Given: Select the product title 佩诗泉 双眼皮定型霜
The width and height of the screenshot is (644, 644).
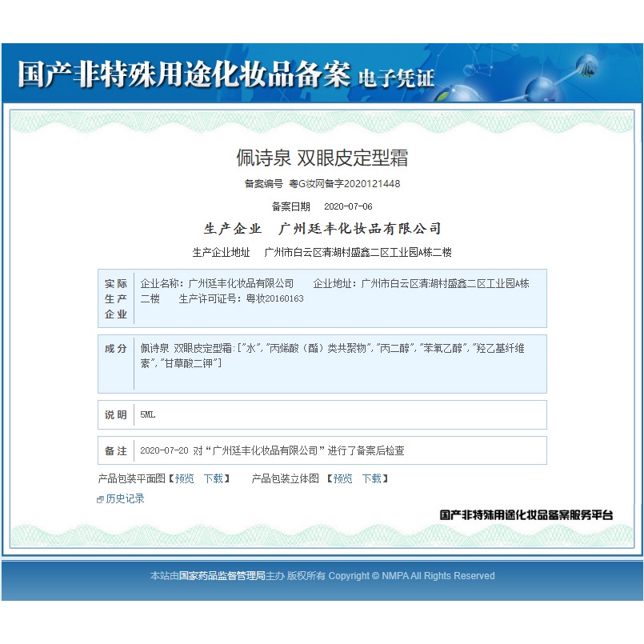Looking at the screenshot, I should [322, 158].
